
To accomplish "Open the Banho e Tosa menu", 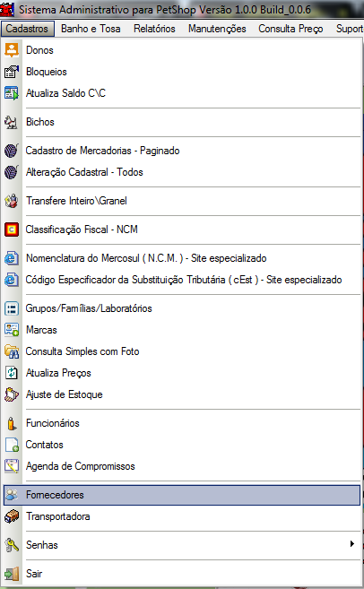I will click(91, 29).
